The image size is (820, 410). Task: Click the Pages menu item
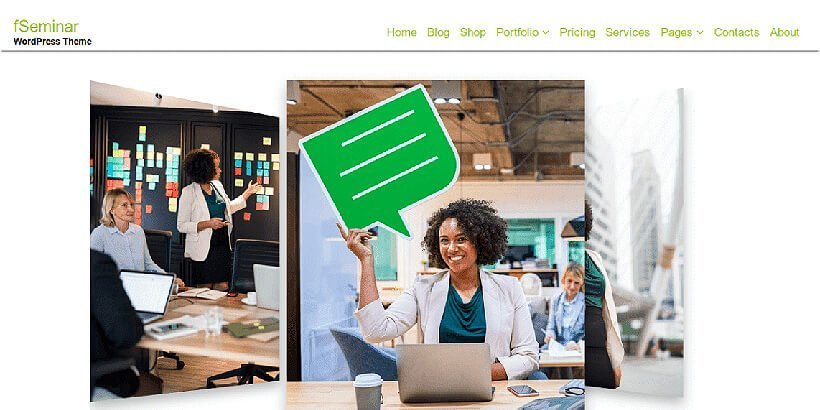point(676,32)
